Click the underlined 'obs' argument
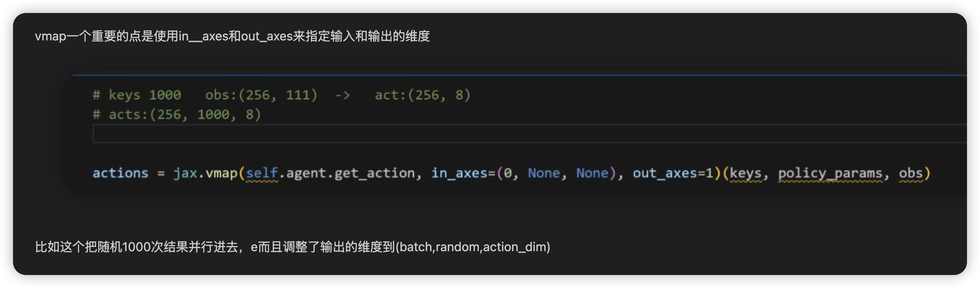The height and width of the screenshot is (288, 980). coord(911,174)
